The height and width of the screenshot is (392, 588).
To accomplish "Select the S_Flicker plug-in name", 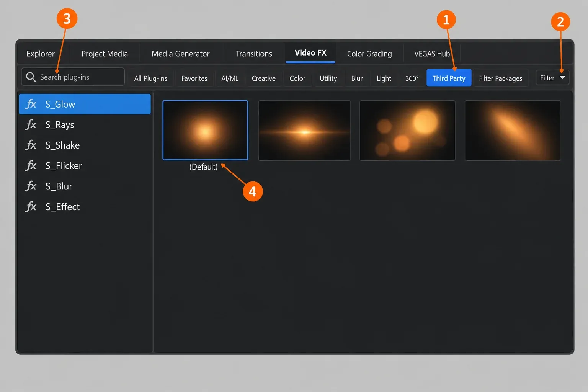I will pos(64,166).
